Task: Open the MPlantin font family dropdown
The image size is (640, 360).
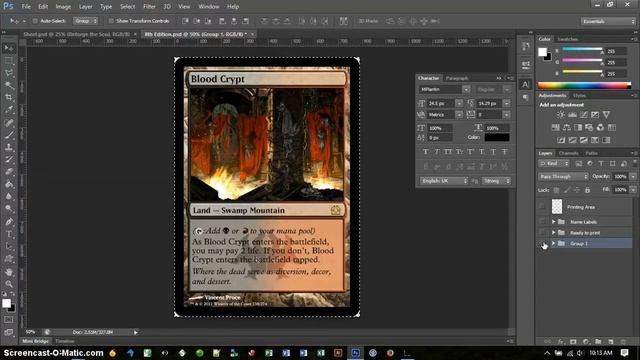Action: [x=466, y=89]
